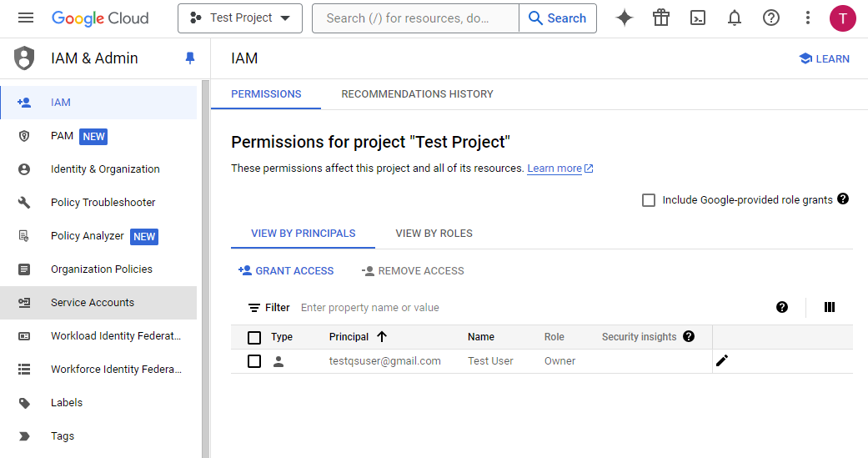868x458 pixels.
Task: Sort table by Principal column arrow
Action: pyautogui.click(x=382, y=337)
